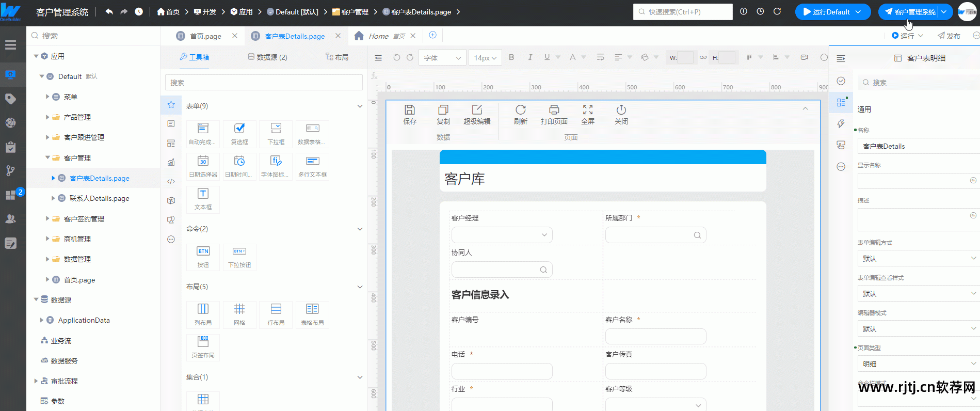Toggle italic text formatting

click(530, 57)
